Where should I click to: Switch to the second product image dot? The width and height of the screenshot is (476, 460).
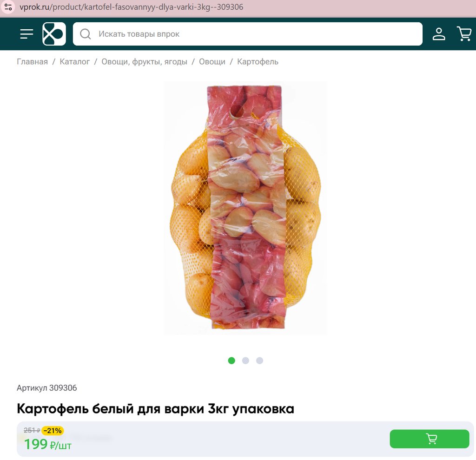click(x=245, y=360)
